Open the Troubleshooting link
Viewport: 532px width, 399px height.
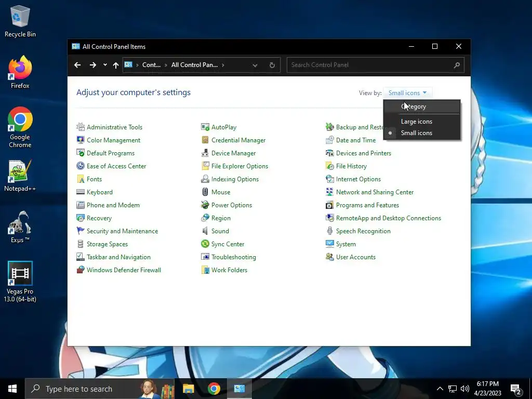(x=233, y=257)
